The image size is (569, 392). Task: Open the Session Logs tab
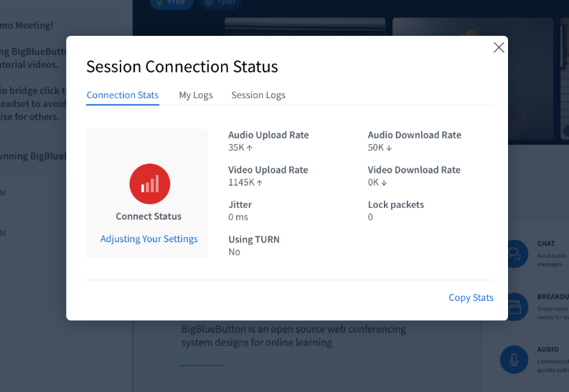tap(258, 95)
